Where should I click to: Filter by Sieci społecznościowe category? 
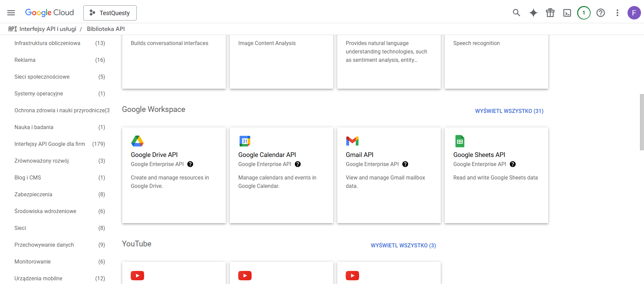point(60,77)
